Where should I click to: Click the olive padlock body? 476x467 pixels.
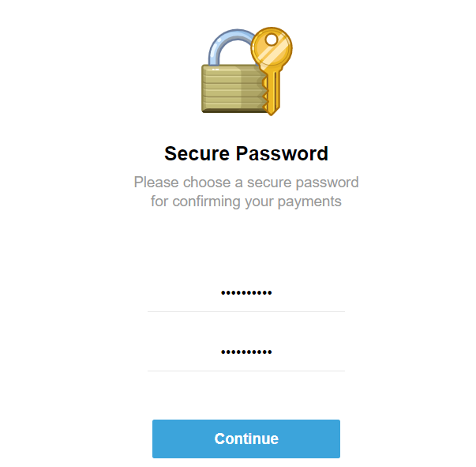(x=232, y=89)
